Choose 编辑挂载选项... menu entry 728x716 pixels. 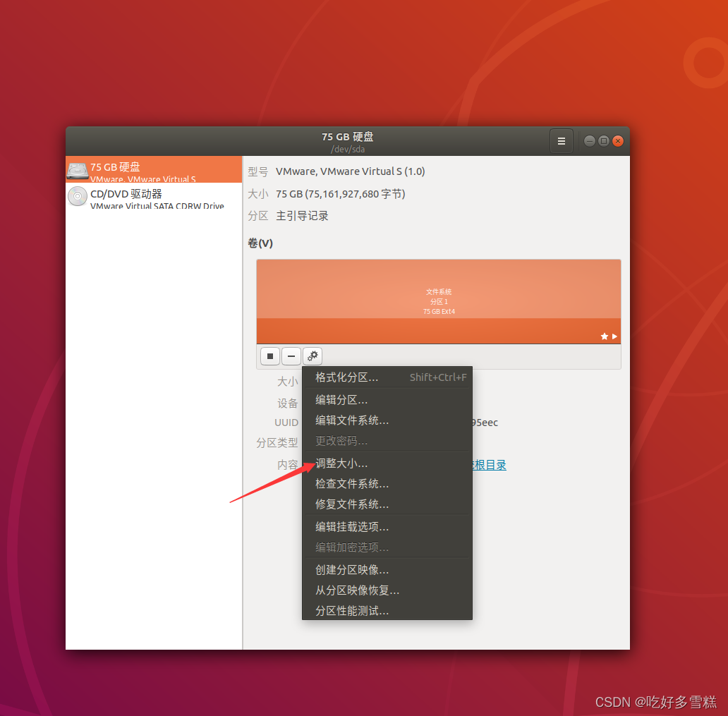[387, 526]
